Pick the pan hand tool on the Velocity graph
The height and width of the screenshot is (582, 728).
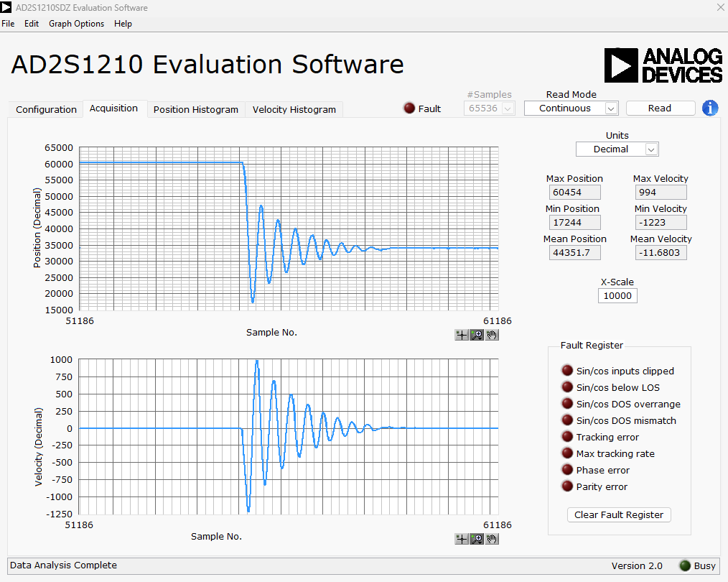[492, 538]
